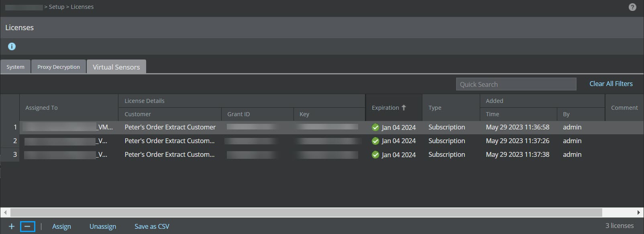
Task: Click Subscription type in row 3
Action: pyautogui.click(x=447, y=154)
